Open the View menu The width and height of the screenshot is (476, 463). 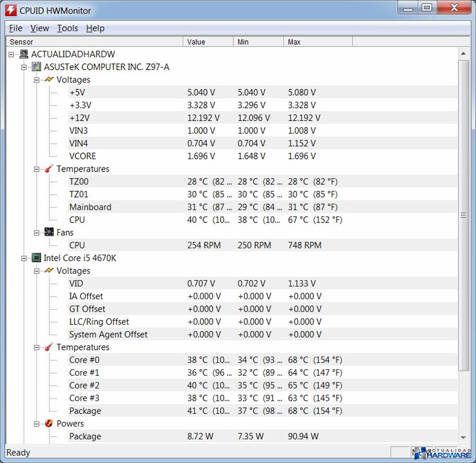(x=40, y=28)
